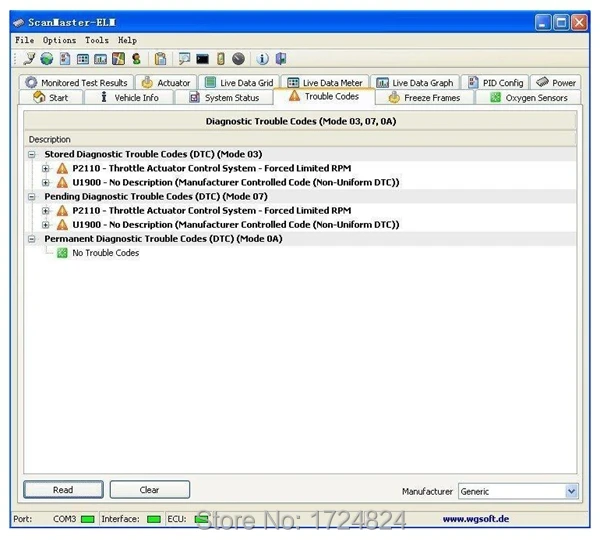Select the pending P2110 Throttle Actuator row text
This screenshot has height=540, width=600.
click(x=212, y=211)
